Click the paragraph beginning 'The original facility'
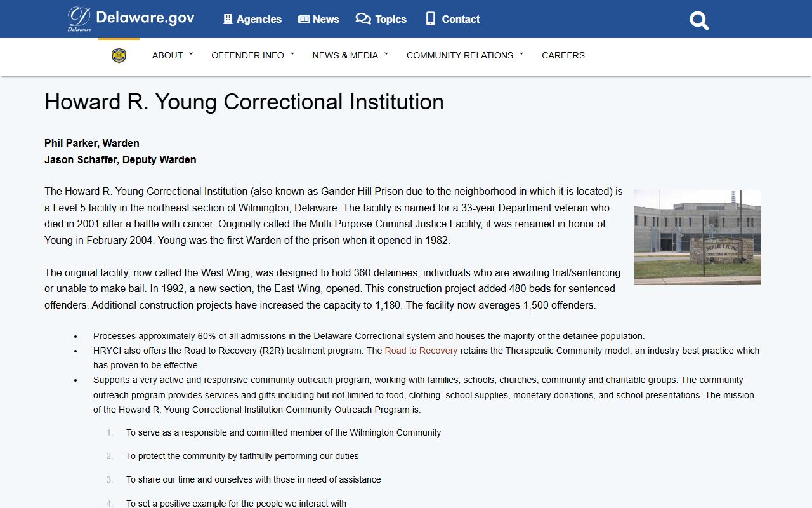Viewport: 812px width, 508px height. tap(333, 289)
